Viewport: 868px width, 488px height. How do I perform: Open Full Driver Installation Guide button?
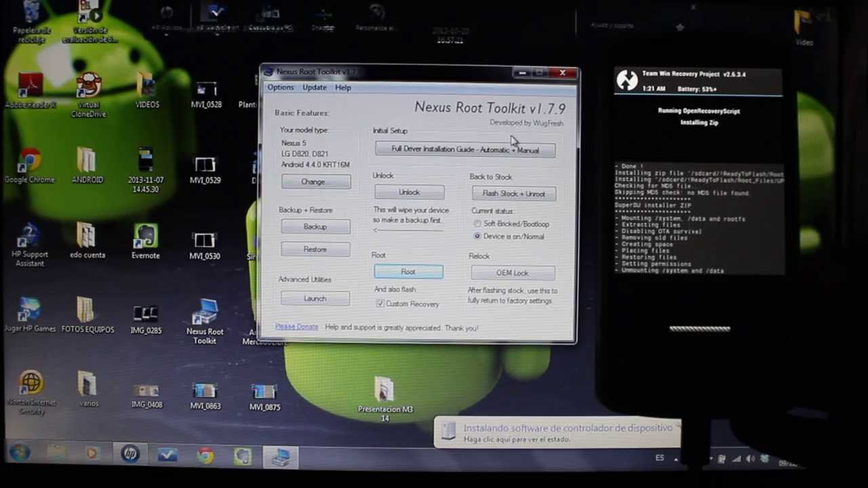(x=465, y=149)
